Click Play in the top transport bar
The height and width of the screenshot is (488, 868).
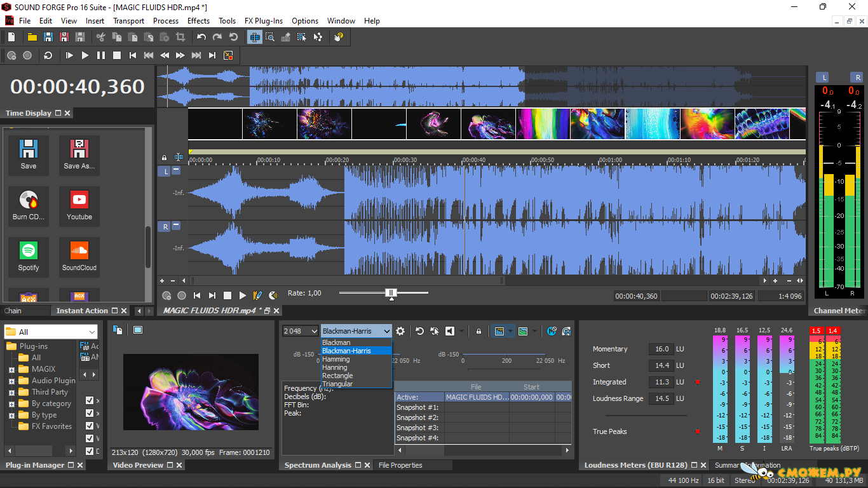(x=85, y=55)
